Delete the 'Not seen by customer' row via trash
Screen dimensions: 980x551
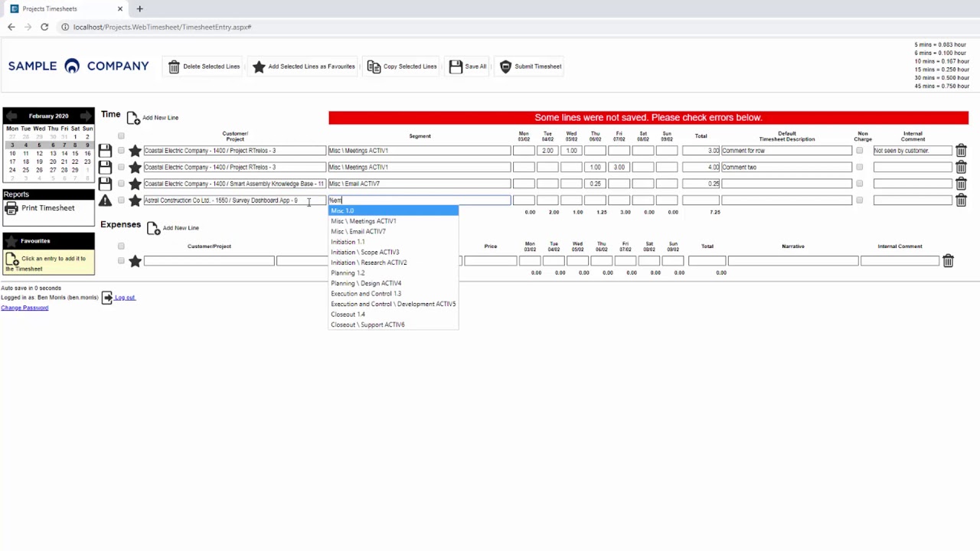961,151
